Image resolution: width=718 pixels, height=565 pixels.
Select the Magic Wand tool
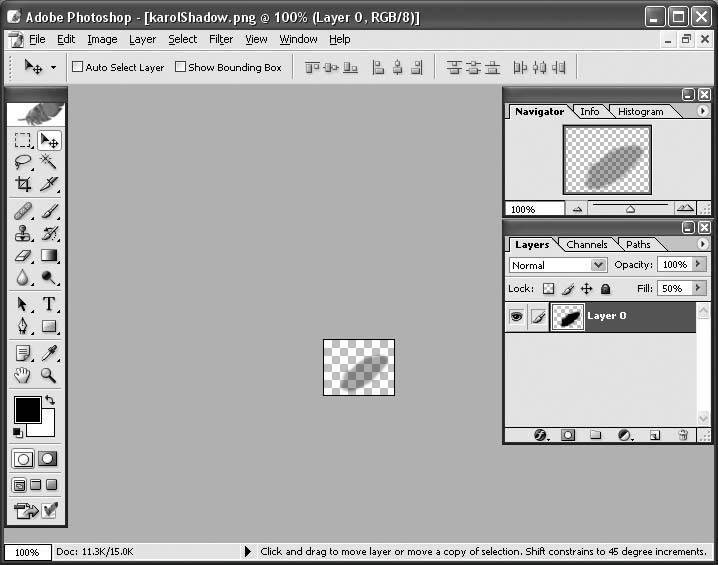[x=49, y=162]
